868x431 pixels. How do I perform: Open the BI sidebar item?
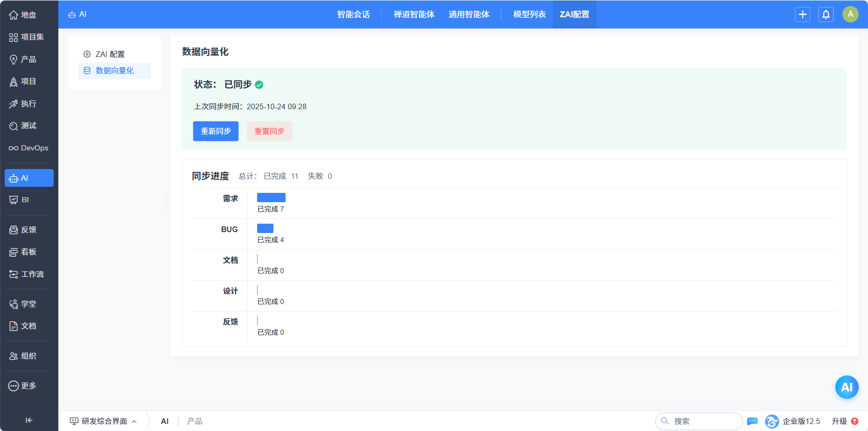pos(29,200)
